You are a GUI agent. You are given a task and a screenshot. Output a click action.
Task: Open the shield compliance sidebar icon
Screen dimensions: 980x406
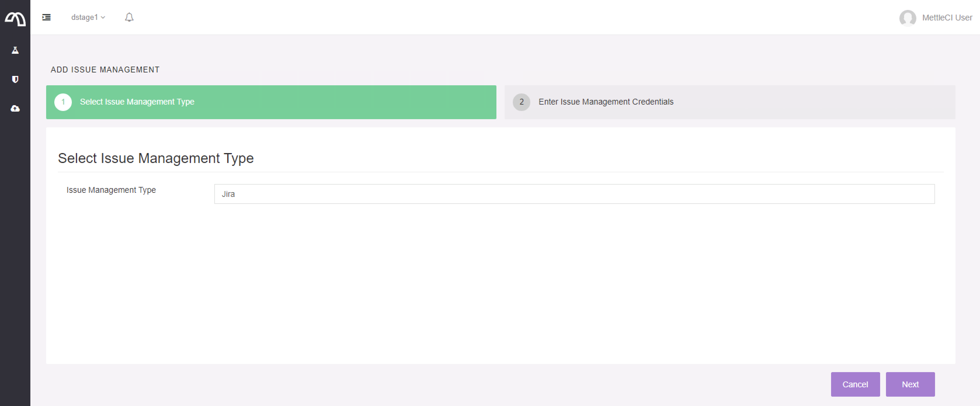(15, 79)
